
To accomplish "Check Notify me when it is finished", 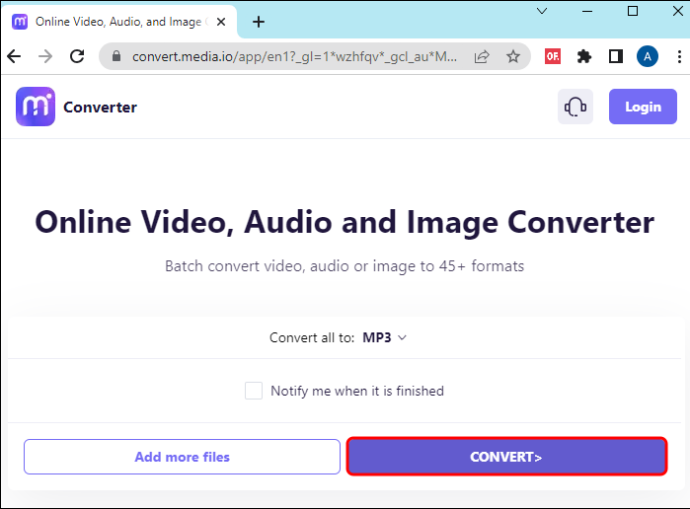I will coord(253,391).
